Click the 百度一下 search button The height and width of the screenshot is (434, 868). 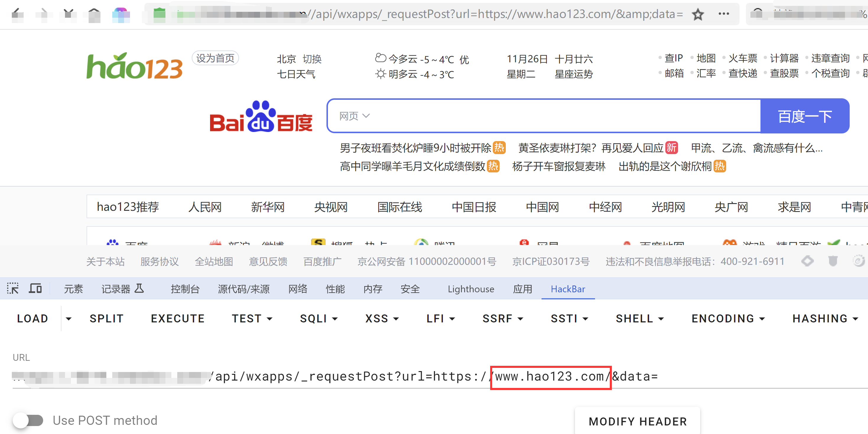805,116
